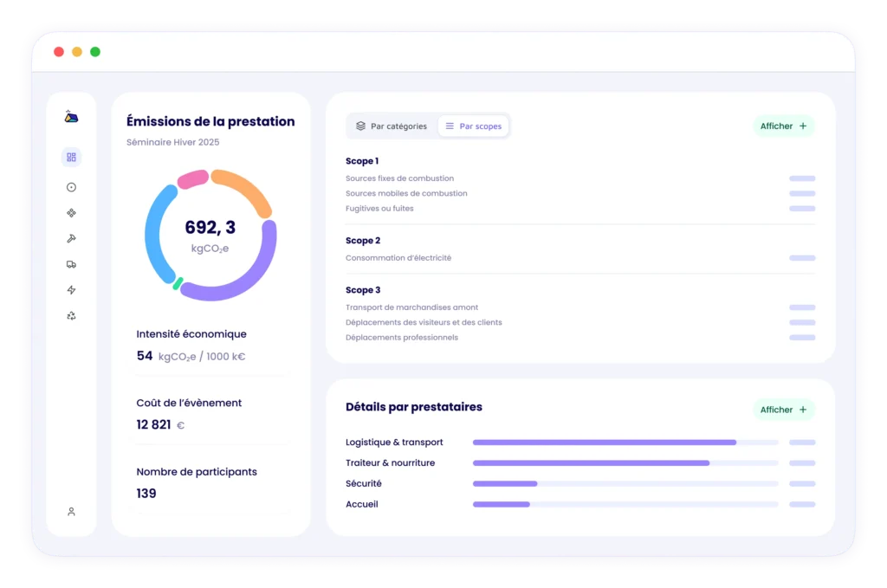Click the Séminaire Hiver 2025 subtitle
The image size is (887, 588).
(173, 142)
